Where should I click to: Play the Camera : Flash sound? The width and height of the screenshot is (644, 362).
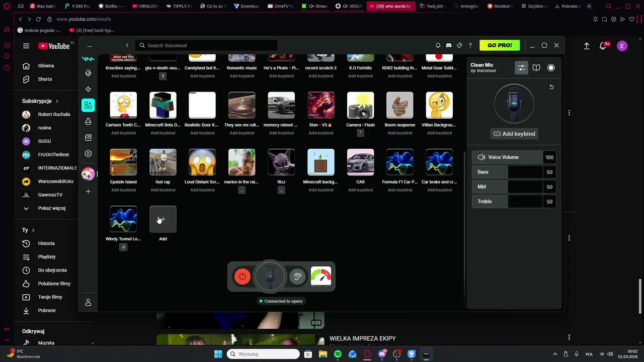click(x=360, y=105)
